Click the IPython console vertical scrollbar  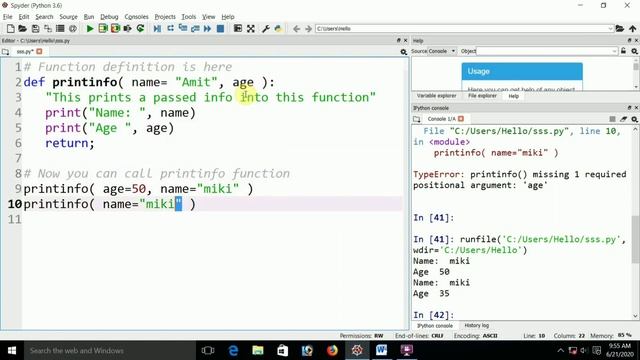point(635,239)
